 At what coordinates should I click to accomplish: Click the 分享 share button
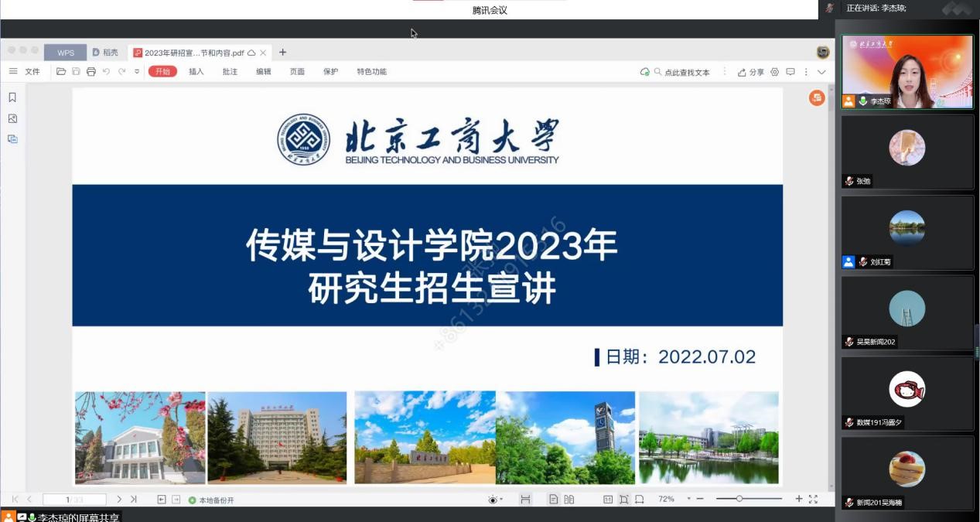751,72
